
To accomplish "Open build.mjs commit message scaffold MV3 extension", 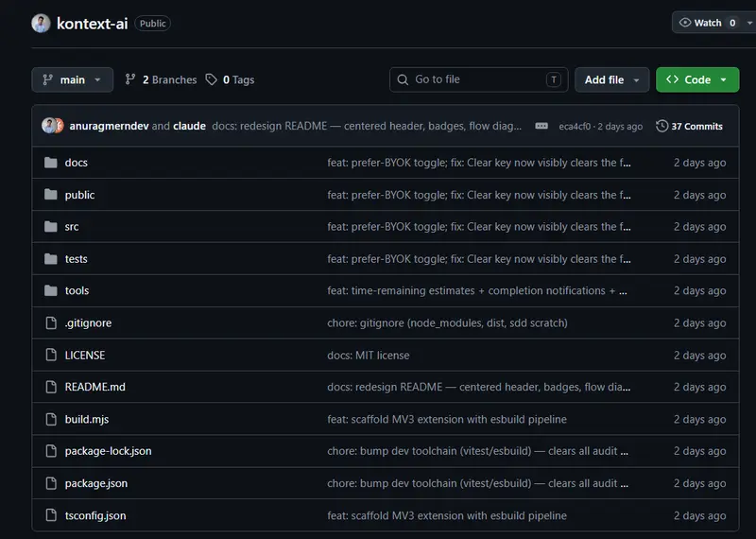I will pyautogui.click(x=447, y=419).
